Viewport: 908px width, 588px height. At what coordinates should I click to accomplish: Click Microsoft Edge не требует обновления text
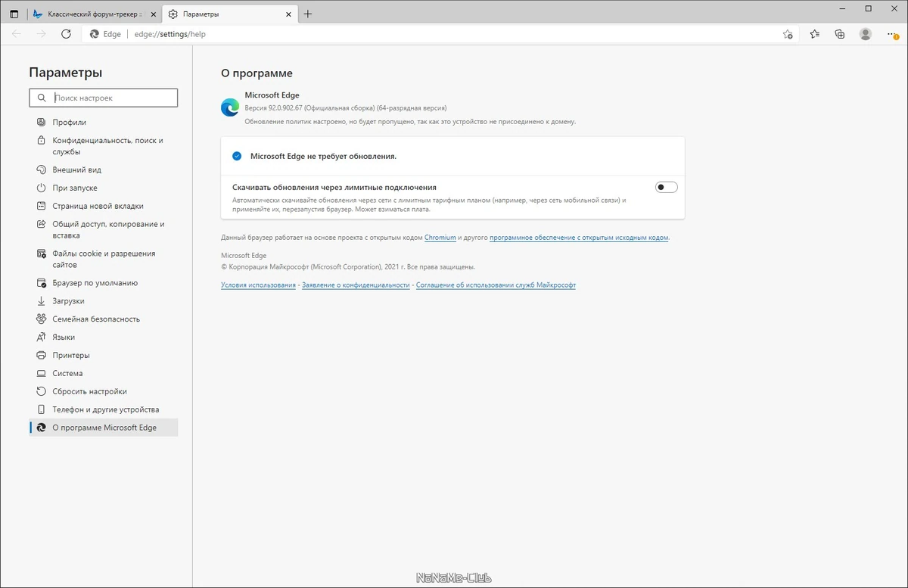tap(323, 156)
